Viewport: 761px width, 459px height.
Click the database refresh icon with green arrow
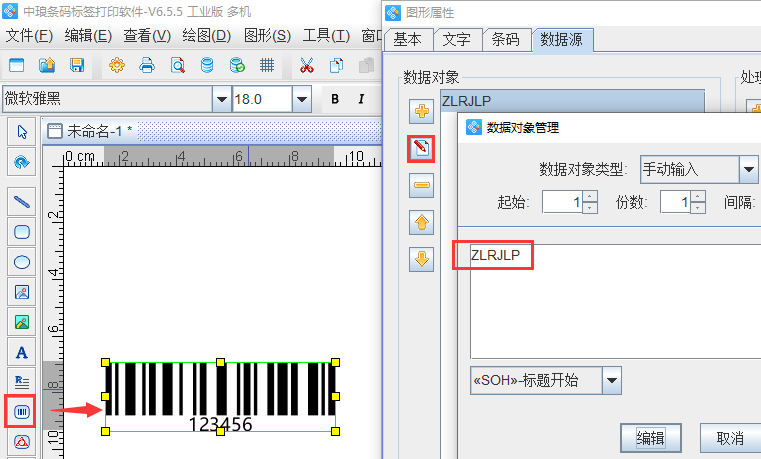237,65
